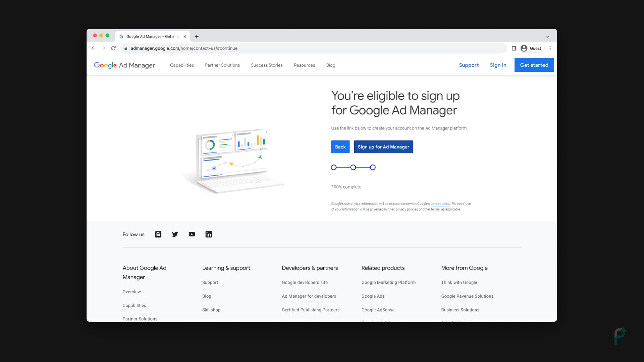
Task: Select the Resources navigation tab
Action: pyautogui.click(x=304, y=65)
